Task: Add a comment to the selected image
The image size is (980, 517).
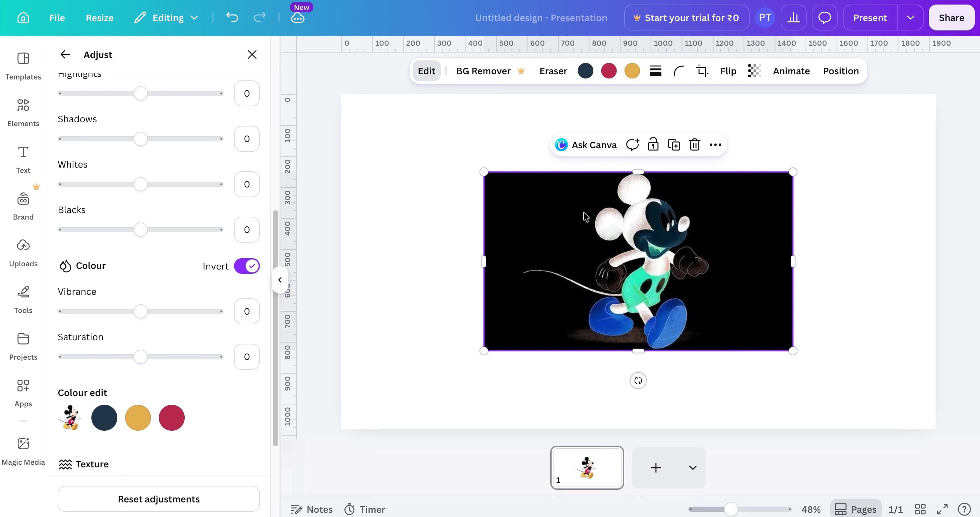Action: click(x=632, y=145)
